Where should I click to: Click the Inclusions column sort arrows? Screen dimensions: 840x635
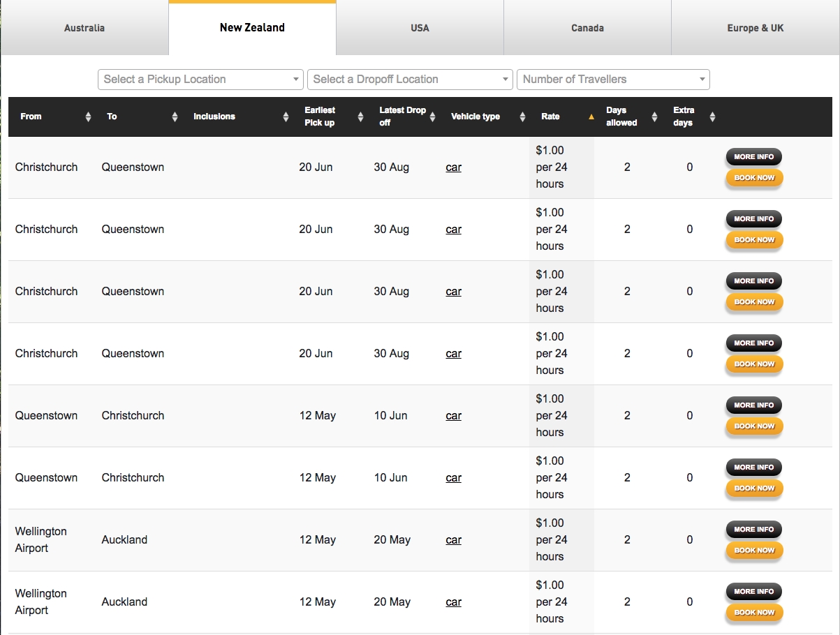pyautogui.click(x=286, y=117)
